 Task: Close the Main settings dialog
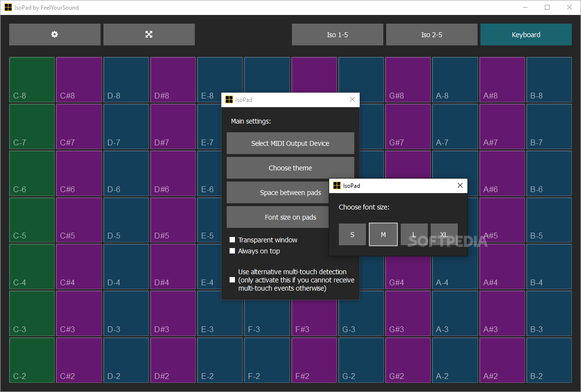pos(352,100)
